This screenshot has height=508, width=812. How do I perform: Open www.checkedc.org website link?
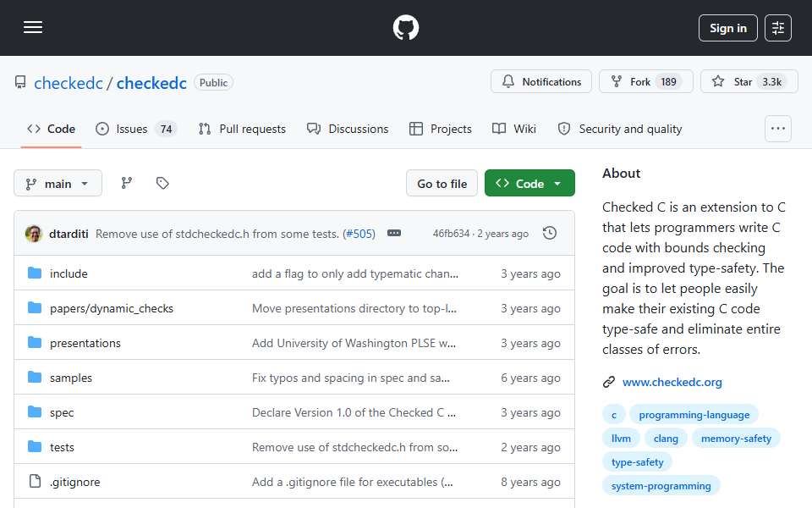tap(672, 382)
